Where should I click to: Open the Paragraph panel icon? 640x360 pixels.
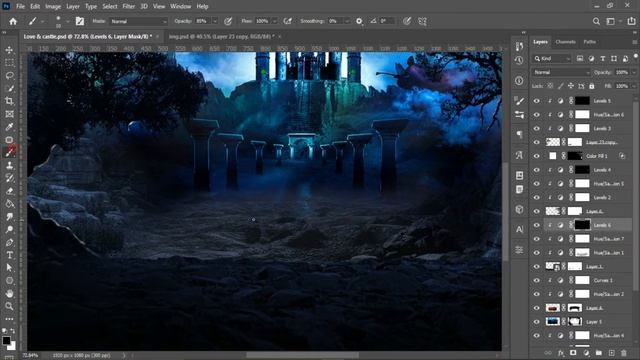coord(519,135)
